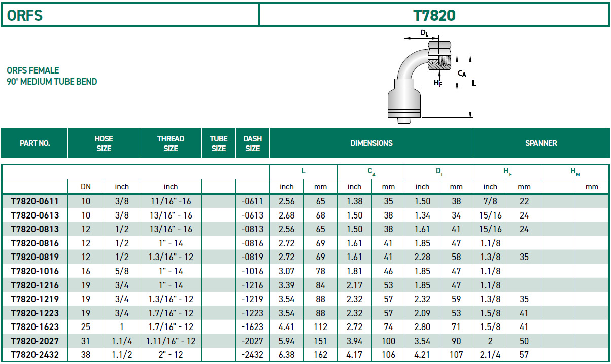
Task: Select the 'ORFS FEMALE' description line
Action: pyautogui.click(x=33, y=70)
